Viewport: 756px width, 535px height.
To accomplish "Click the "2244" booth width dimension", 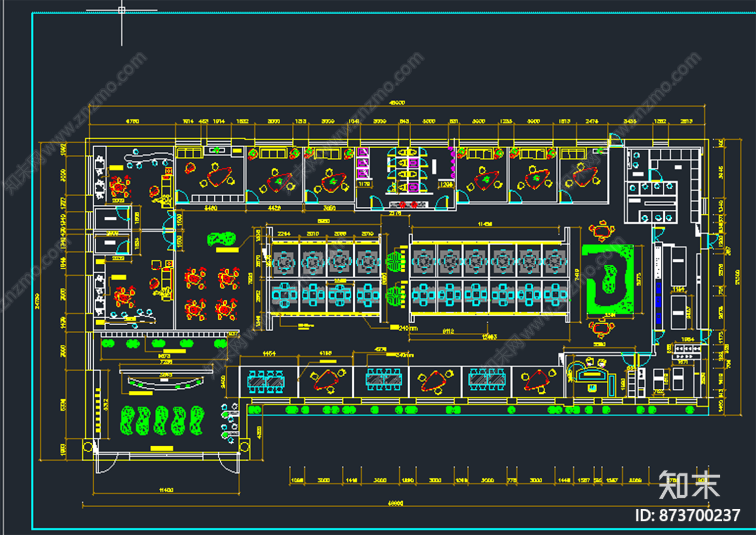I will [284, 234].
